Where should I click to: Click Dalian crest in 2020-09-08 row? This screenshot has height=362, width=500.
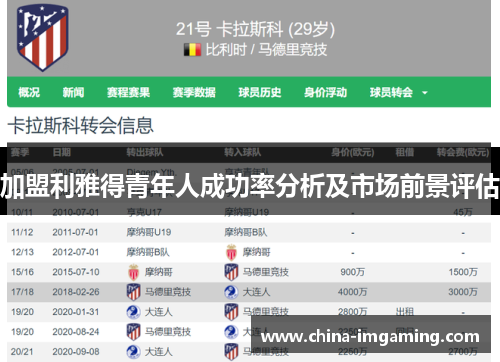click(x=133, y=352)
